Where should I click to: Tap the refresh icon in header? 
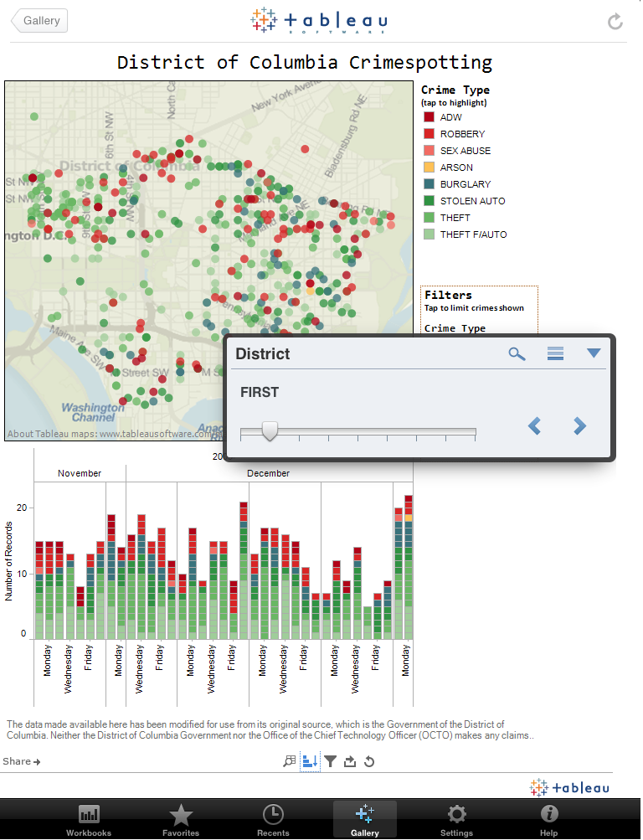click(x=615, y=22)
